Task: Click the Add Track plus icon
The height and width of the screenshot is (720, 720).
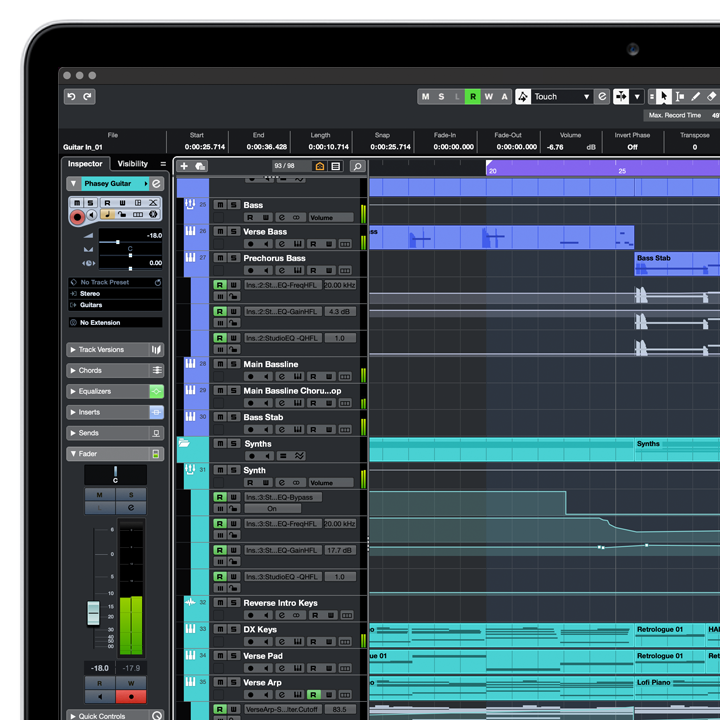Action: coord(184,166)
